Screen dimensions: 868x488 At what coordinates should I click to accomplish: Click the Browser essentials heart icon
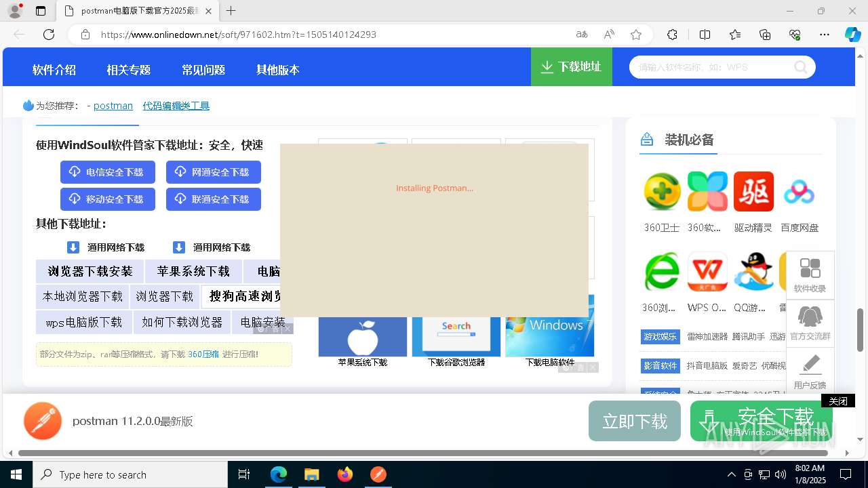(795, 35)
